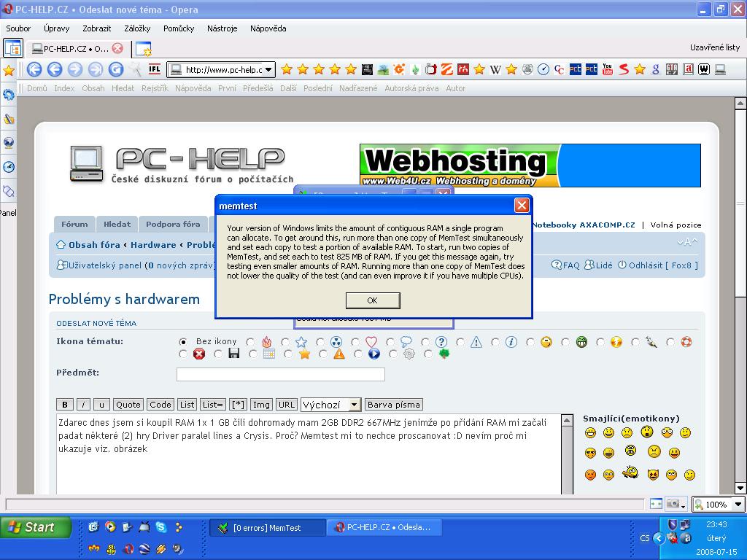Switch to the 'Podpora fóra' tab

173,225
